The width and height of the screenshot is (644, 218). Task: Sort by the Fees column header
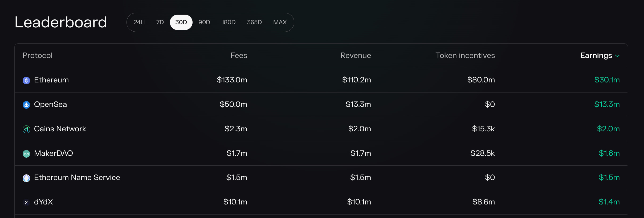239,55
